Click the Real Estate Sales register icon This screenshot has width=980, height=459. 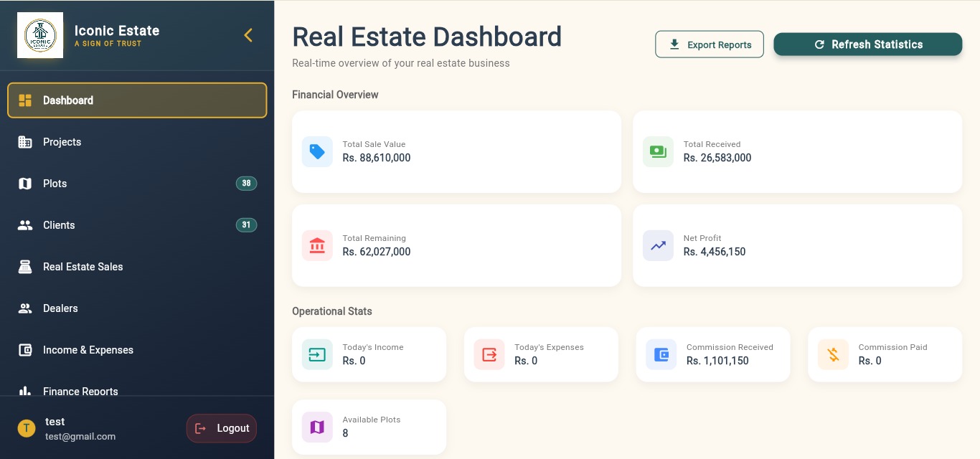point(25,267)
